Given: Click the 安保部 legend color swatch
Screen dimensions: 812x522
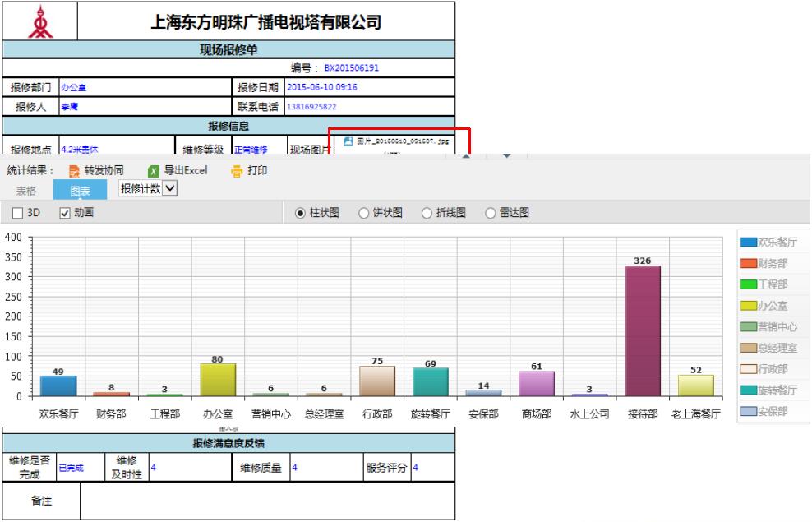Looking at the screenshot, I should click(748, 411).
